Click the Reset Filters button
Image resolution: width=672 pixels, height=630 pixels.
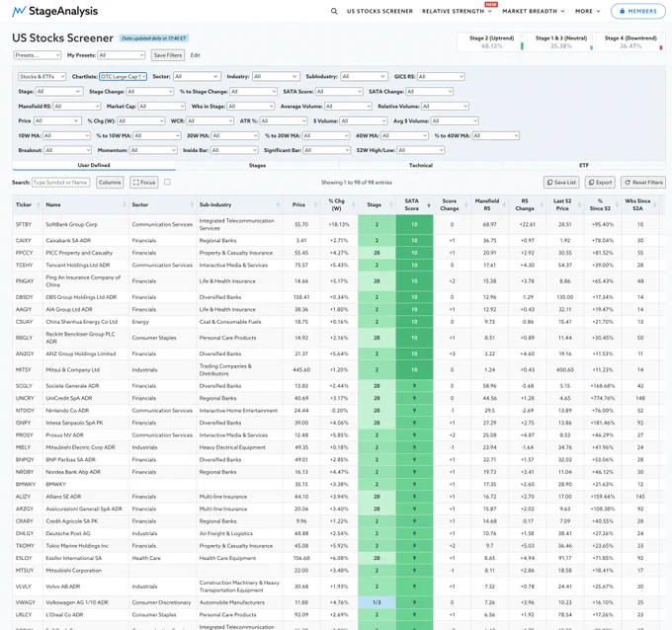(x=643, y=183)
